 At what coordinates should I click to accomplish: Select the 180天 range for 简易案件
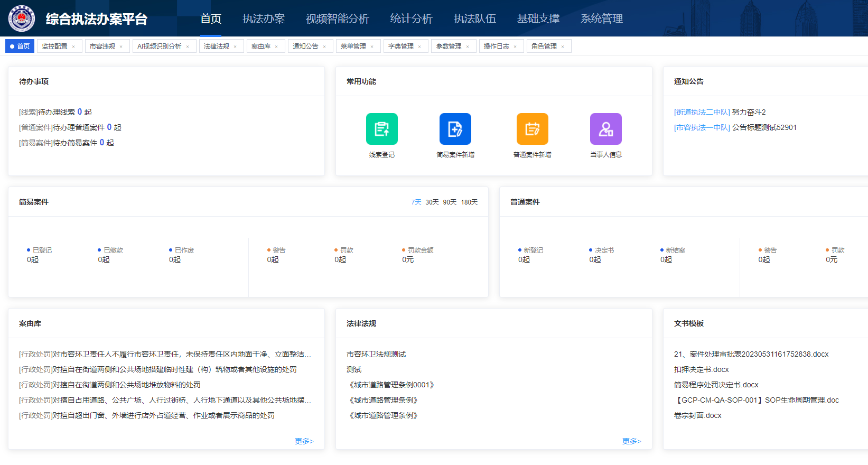[x=469, y=202]
